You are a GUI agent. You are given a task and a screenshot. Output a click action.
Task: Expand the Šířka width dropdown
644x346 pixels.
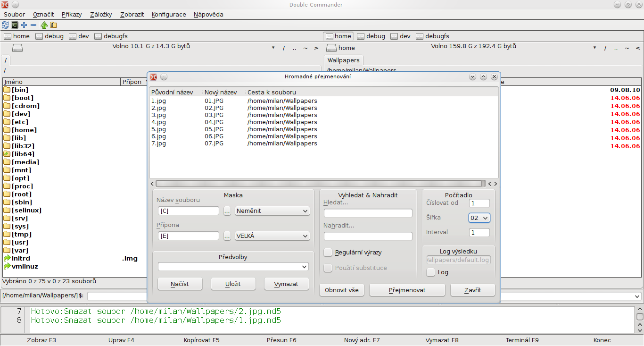click(479, 218)
